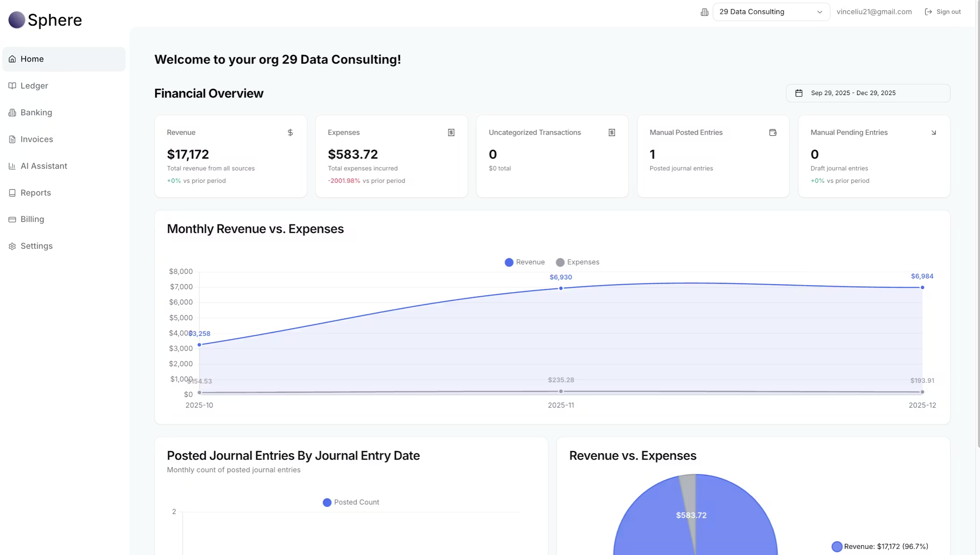This screenshot has height=555, width=980.
Task: Expand organization selector chevron arrow
Action: click(820, 12)
